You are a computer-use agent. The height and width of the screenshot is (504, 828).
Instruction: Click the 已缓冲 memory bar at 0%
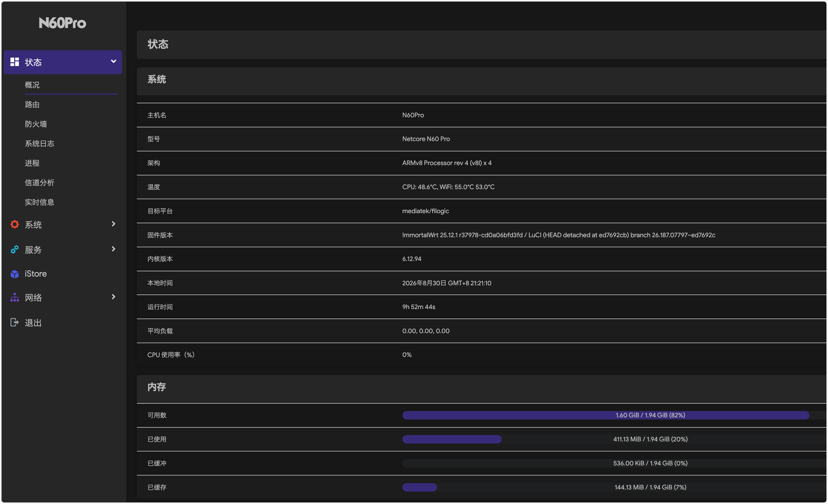point(614,463)
